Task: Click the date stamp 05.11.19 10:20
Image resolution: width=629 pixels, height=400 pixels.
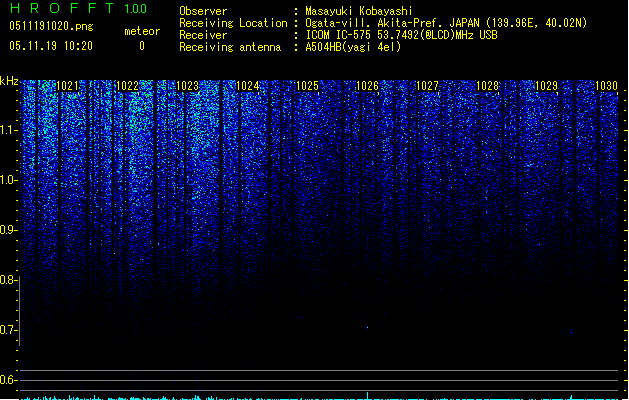Action: pyautogui.click(x=51, y=46)
